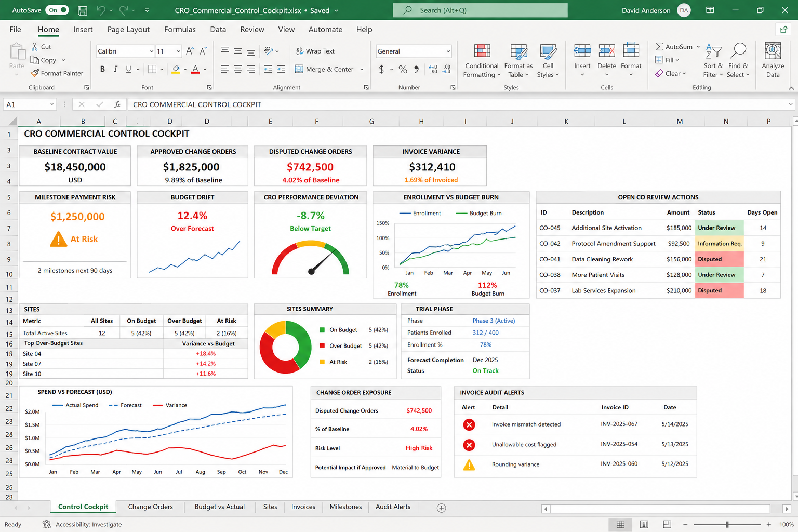The width and height of the screenshot is (798, 532).
Task: Align text to the left
Action: pyautogui.click(x=225, y=69)
